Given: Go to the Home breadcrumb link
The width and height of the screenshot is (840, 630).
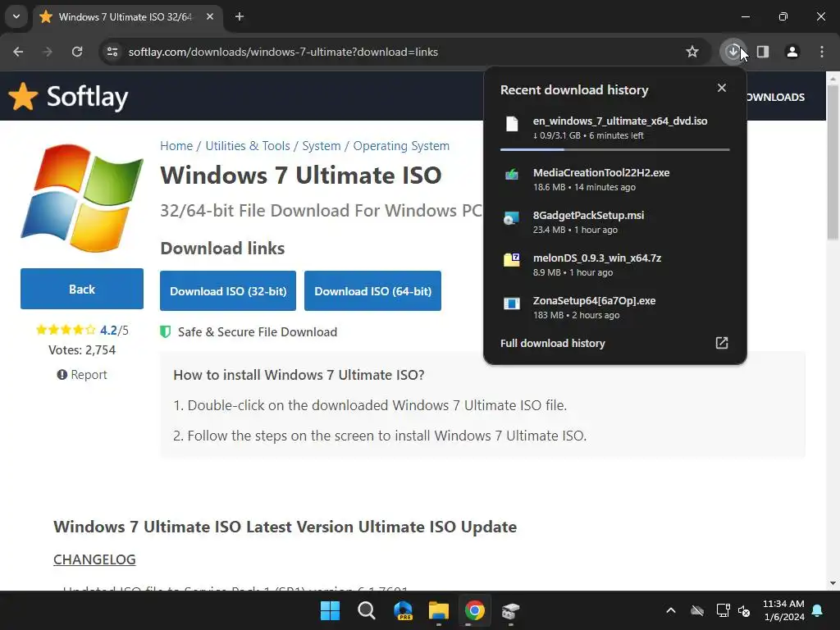Looking at the screenshot, I should pyautogui.click(x=176, y=146).
